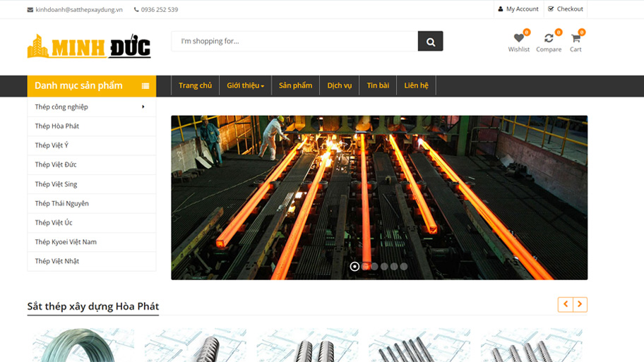Open the Trang chủ menu item
The height and width of the screenshot is (362, 644).
(x=195, y=85)
